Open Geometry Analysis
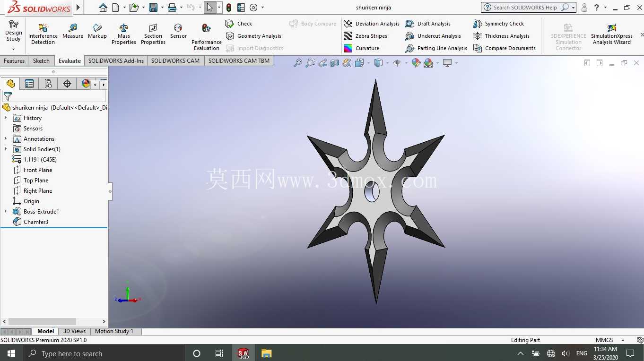 253,36
